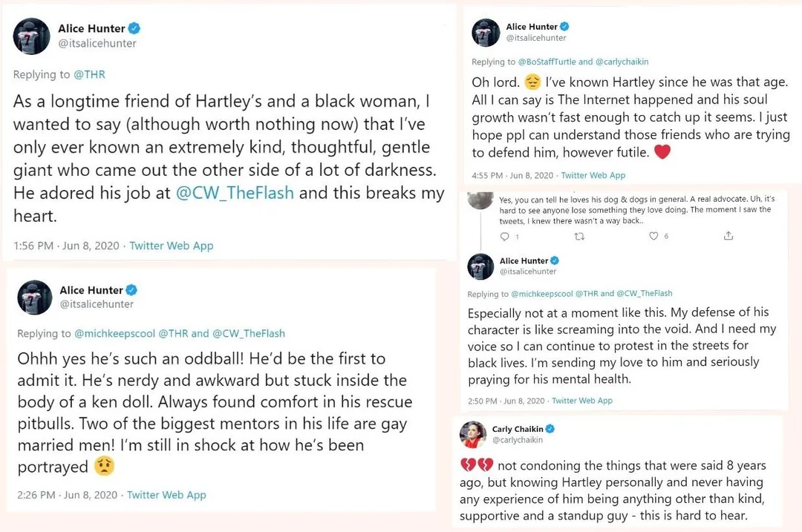Click the Twitter Web App link under the first tweet

pos(171,245)
